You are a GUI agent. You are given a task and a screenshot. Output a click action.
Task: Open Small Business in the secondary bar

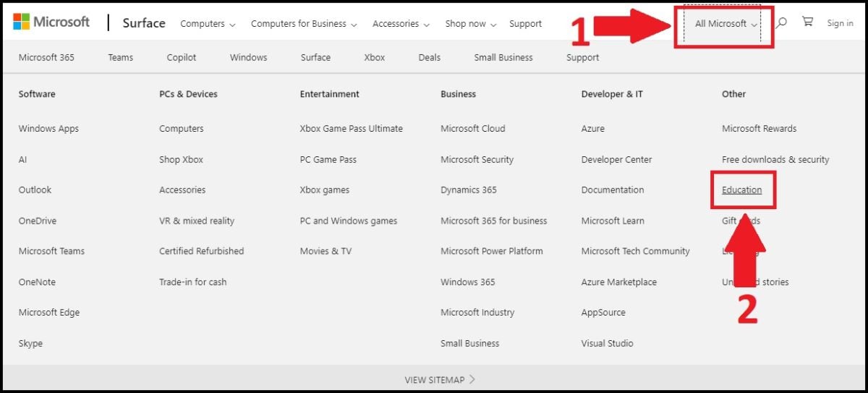pos(503,57)
